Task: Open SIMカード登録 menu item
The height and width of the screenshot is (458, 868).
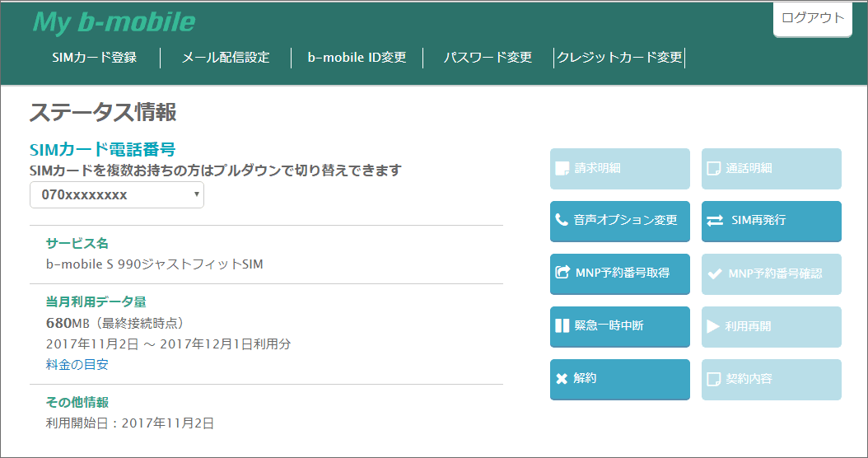Action: click(x=94, y=57)
